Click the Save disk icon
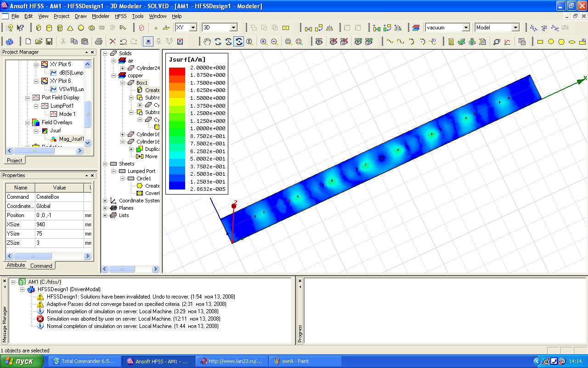 49,42
